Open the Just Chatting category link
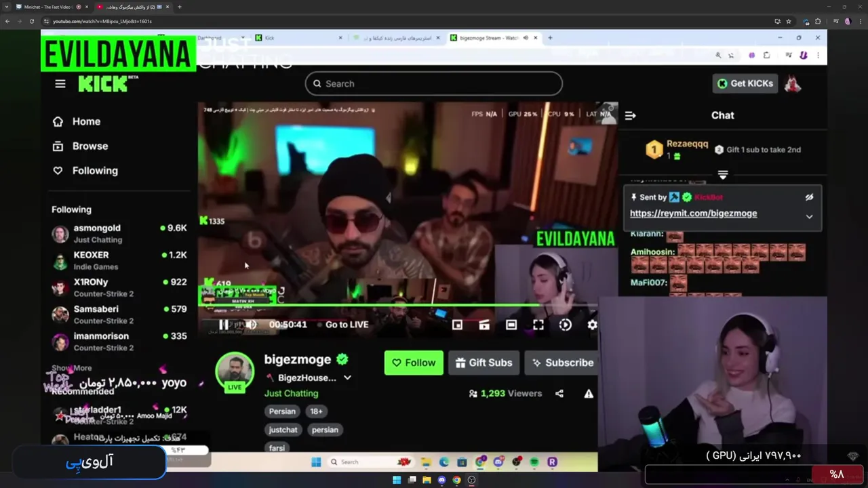This screenshot has width=868, height=488. (x=291, y=393)
